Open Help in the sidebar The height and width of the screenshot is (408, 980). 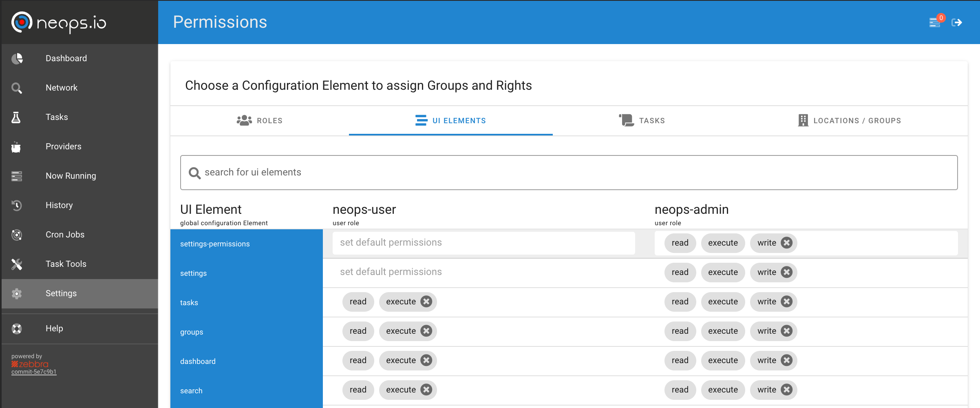coord(79,329)
